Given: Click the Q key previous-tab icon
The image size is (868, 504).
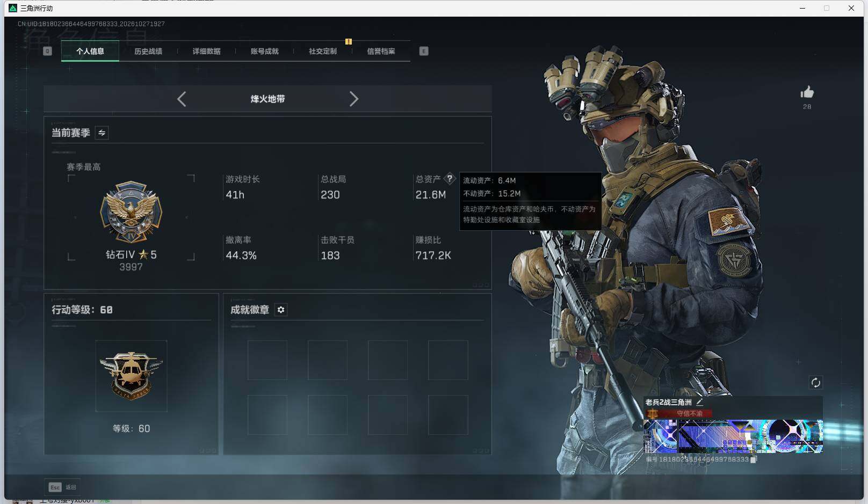Looking at the screenshot, I should tap(47, 51).
